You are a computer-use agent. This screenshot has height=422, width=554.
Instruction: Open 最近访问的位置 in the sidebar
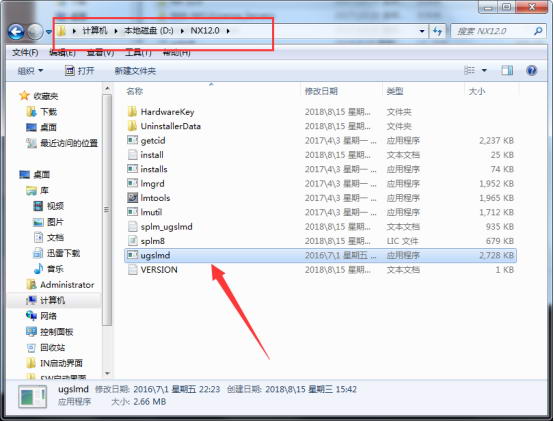tap(62, 143)
